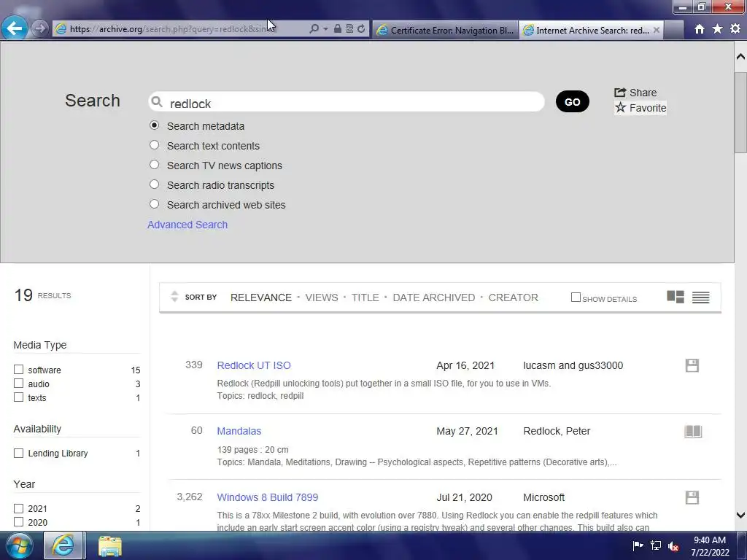Screen dimensions: 747x560
Task: Open the Windows 8 Build 7899 result
Action: (267, 497)
